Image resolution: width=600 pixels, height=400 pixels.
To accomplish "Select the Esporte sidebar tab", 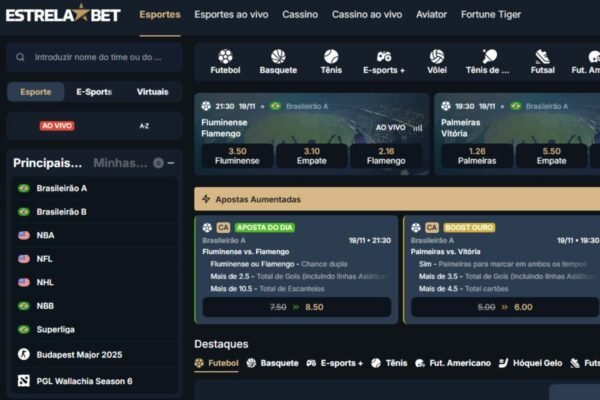I will [x=36, y=92].
